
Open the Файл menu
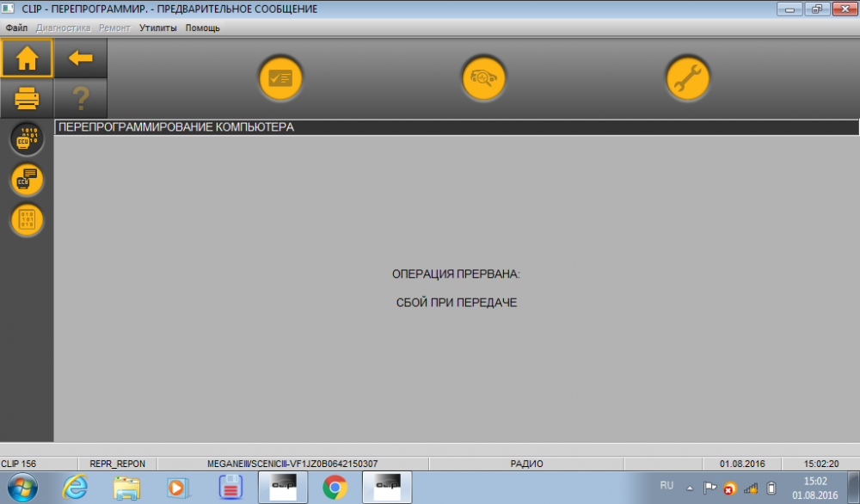16,28
